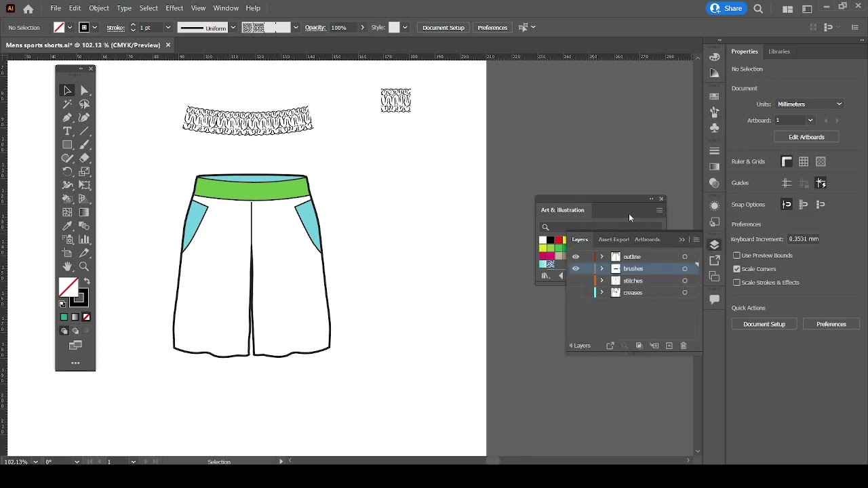Select the Line Segment tool
This screenshot has height=488, width=868.
pyautogui.click(x=84, y=131)
